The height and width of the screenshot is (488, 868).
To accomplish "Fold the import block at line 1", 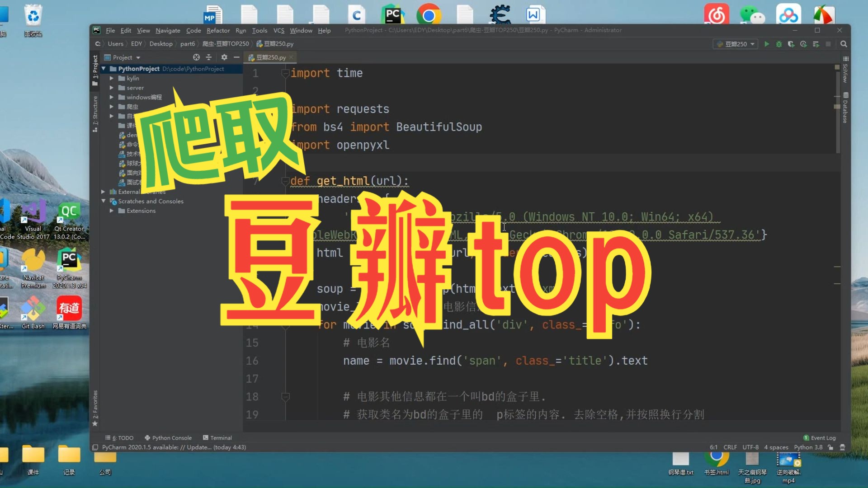I will coord(285,73).
